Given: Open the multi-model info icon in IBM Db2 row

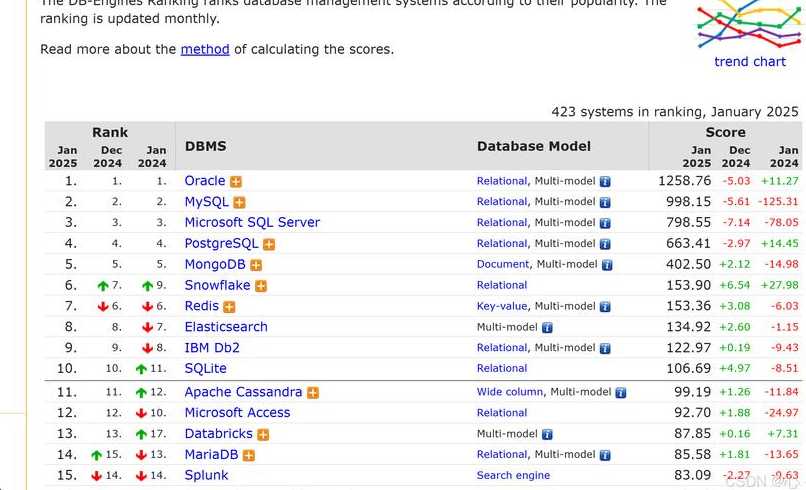Looking at the screenshot, I should pos(605,348).
